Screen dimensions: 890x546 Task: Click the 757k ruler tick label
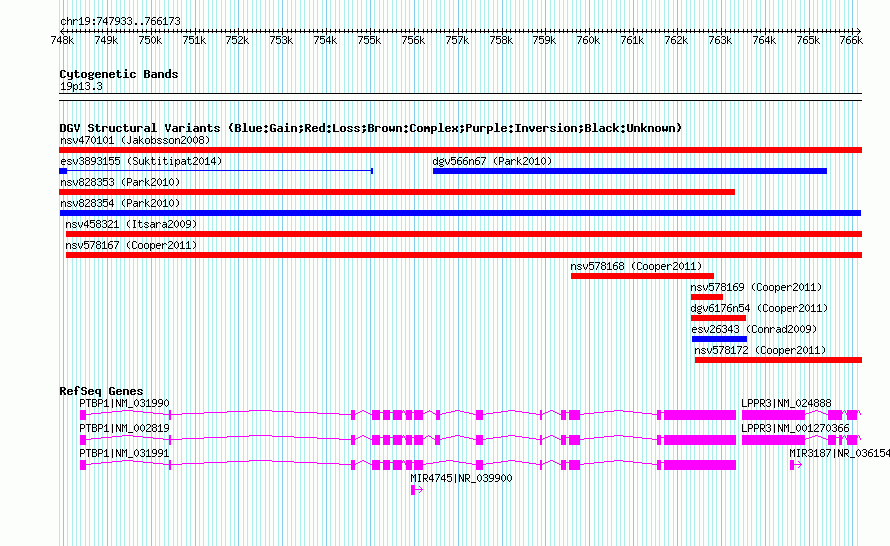click(x=457, y=40)
